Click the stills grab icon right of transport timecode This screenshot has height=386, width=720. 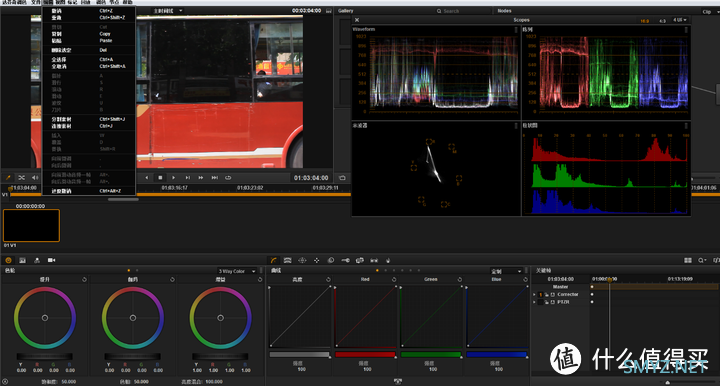[x=342, y=178]
